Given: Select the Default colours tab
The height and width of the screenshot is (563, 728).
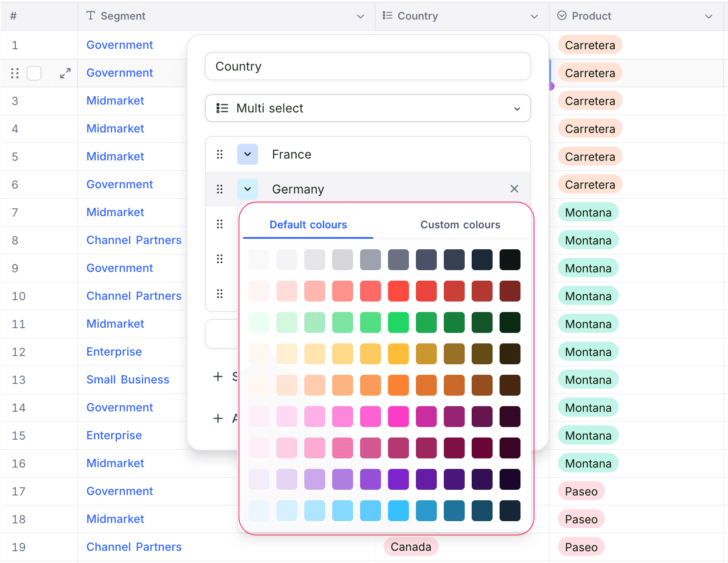Looking at the screenshot, I should 308,225.
